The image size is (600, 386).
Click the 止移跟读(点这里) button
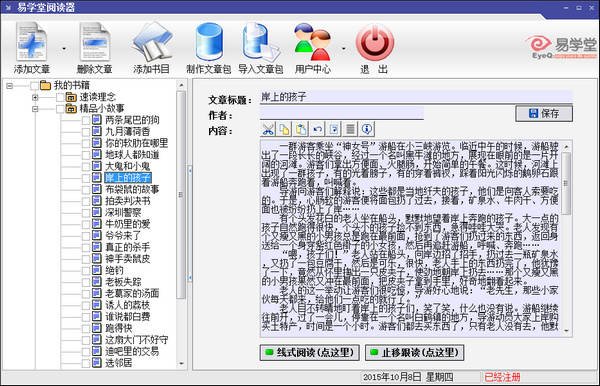415,352
